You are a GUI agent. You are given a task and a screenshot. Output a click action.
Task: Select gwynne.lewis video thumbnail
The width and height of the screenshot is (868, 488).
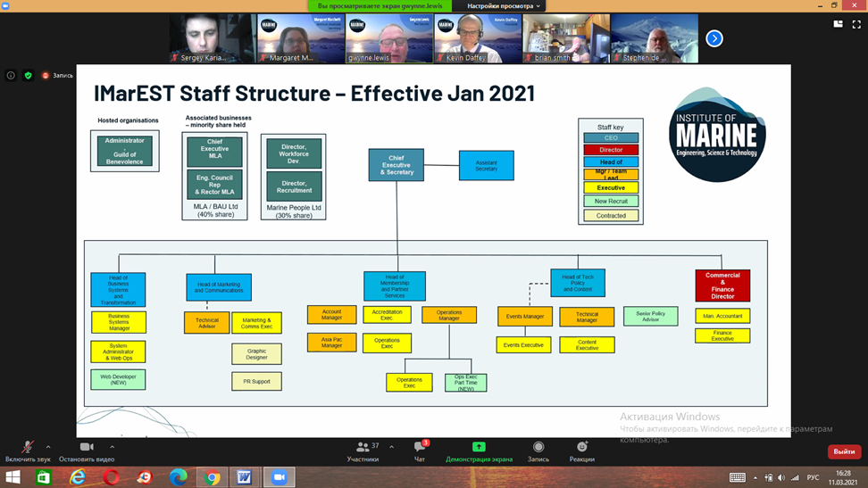389,38
